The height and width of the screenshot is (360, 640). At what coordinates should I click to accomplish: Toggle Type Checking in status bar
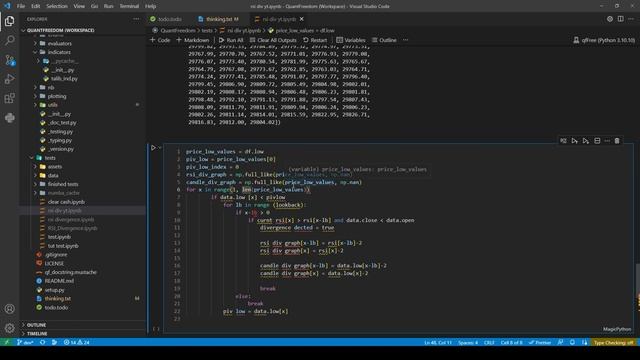613,342
